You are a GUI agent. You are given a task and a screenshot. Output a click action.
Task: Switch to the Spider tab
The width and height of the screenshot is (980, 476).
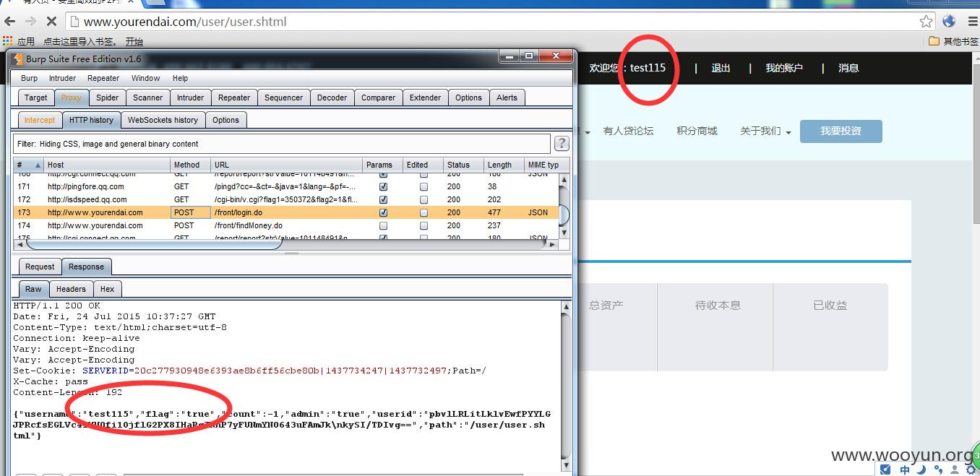pyautogui.click(x=107, y=98)
